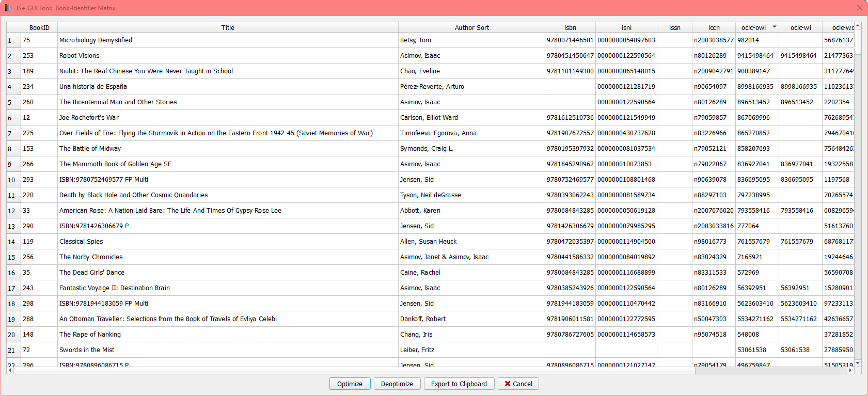Click the isni column header
868x396 pixels.
pyautogui.click(x=626, y=27)
